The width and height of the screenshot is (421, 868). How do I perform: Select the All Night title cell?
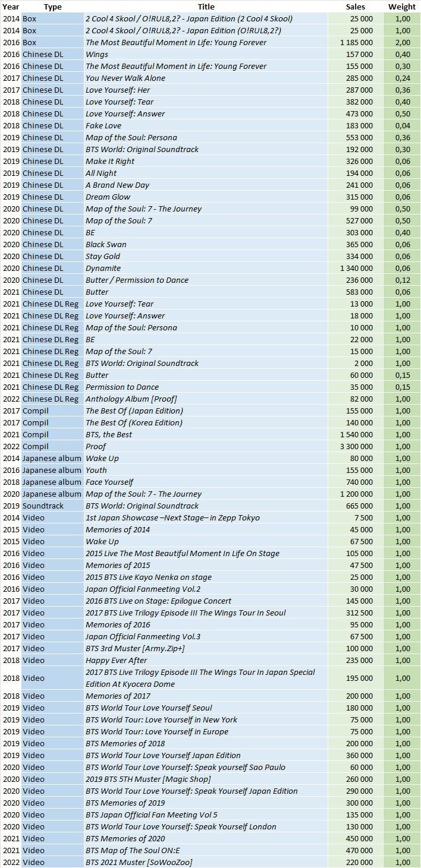101,173
